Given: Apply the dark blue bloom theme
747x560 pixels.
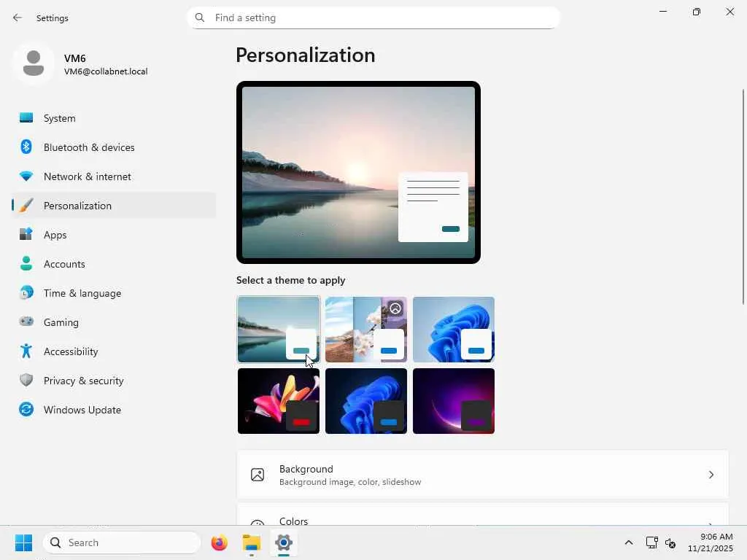Looking at the screenshot, I should pyautogui.click(x=366, y=401).
